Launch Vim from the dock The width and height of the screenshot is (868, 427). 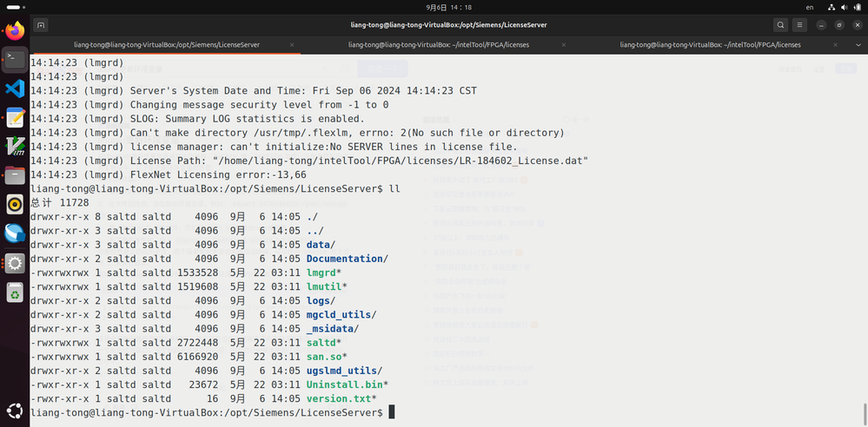click(15, 147)
